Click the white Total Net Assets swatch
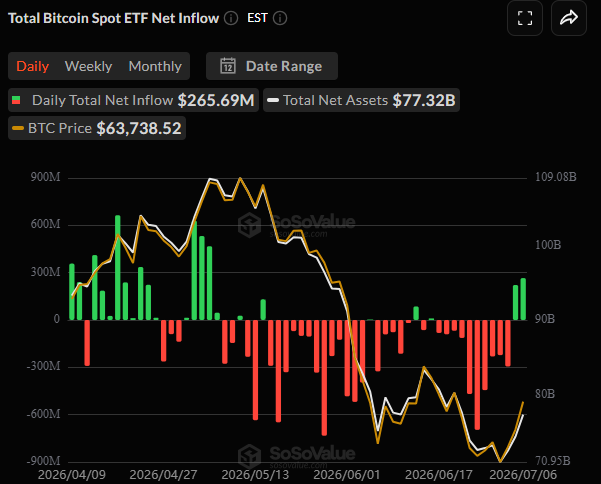The image size is (601, 484). coord(273,100)
